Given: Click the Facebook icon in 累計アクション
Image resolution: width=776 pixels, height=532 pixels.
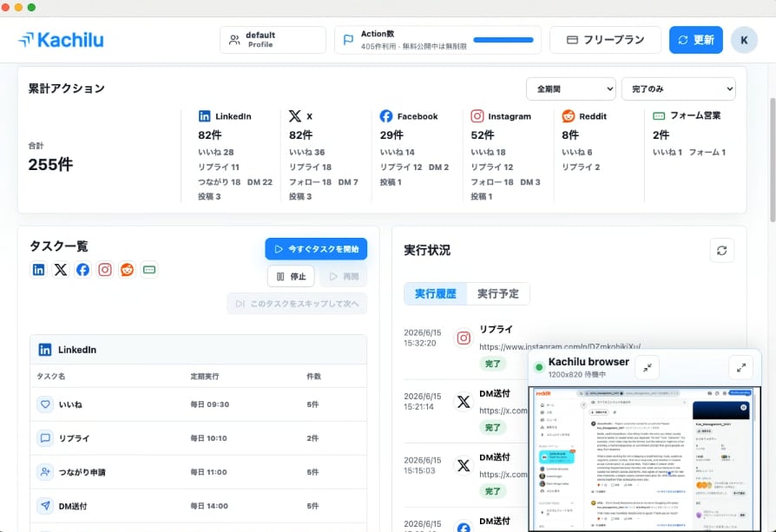Looking at the screenshot, I should pos(386,116).
